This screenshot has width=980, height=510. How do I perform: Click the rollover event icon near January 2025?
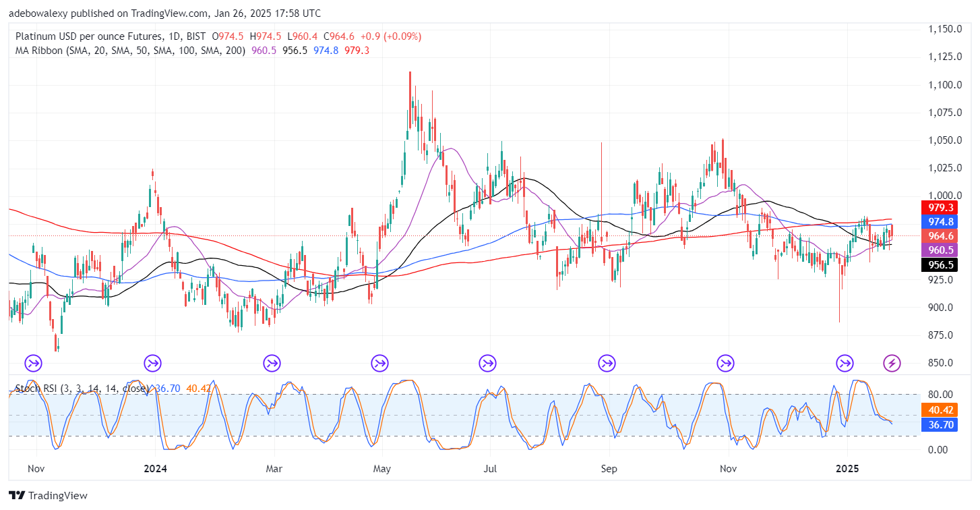point(845,364)
